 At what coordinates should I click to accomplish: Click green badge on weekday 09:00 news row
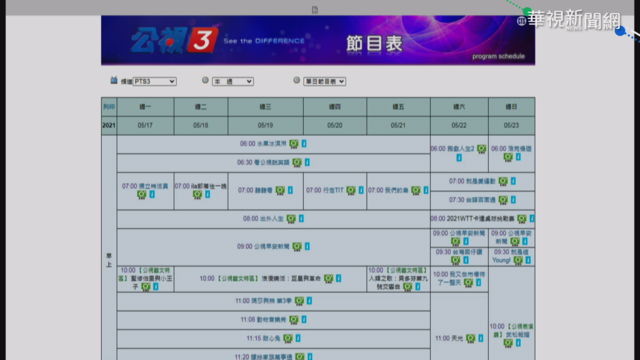(297, 247)
